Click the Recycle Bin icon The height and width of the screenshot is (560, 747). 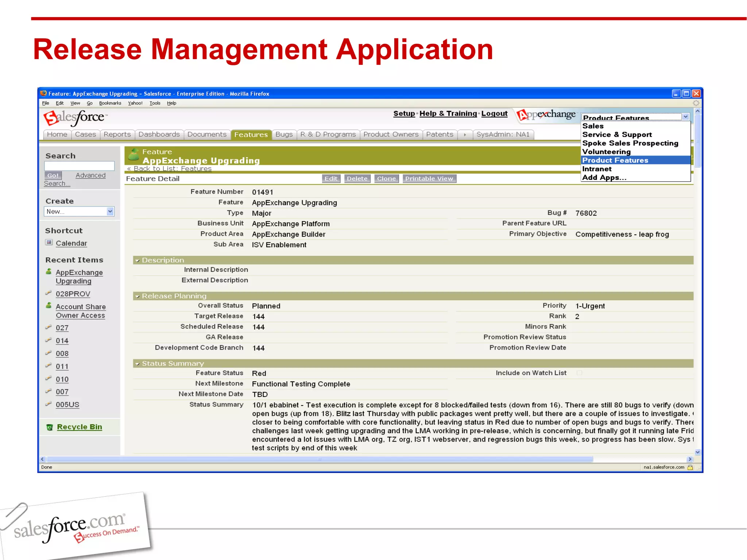(x=50, y=427)
